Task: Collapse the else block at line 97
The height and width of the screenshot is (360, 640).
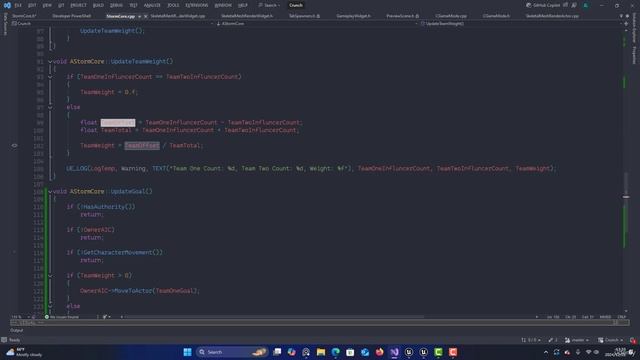Action: 50,107
